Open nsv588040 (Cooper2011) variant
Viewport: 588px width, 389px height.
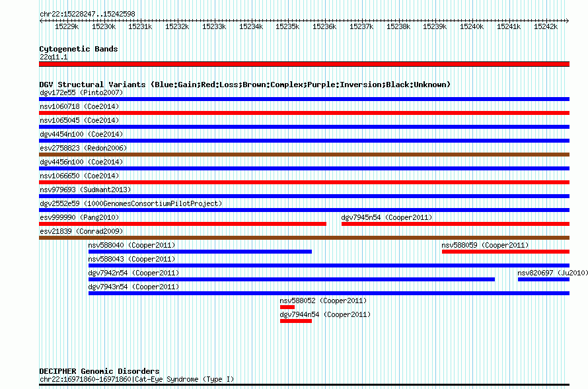pos(131,245)
